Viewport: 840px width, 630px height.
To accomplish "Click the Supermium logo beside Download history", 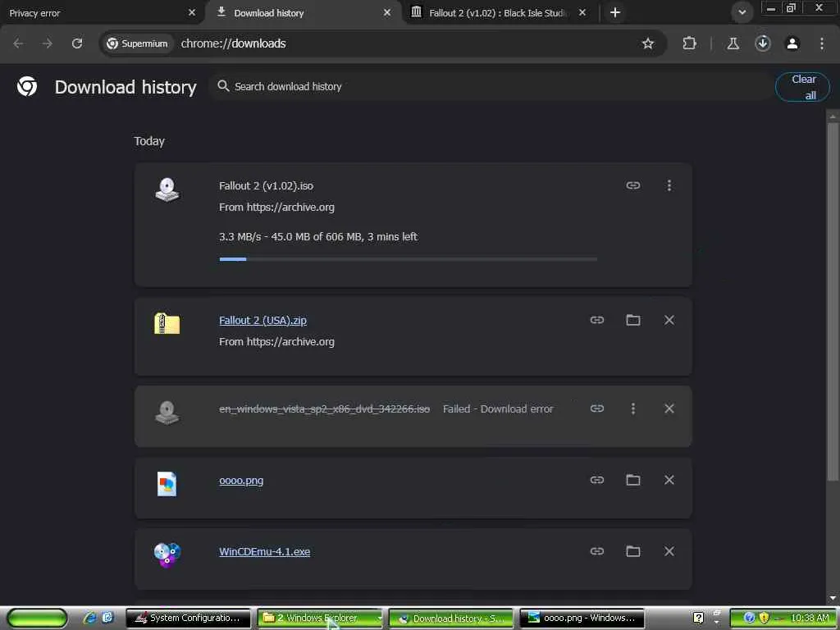I will [x=27, y=86].
